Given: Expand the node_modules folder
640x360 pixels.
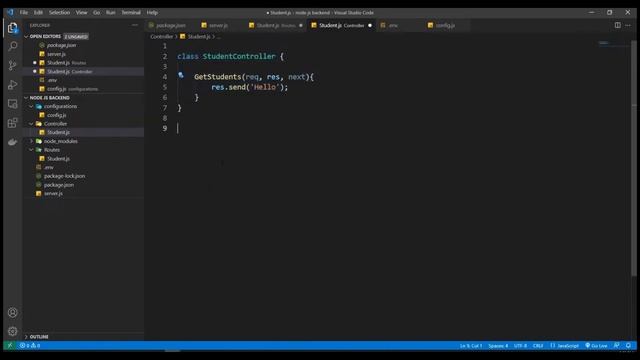Looking at the screenshot, I should [x=31, y=141].
